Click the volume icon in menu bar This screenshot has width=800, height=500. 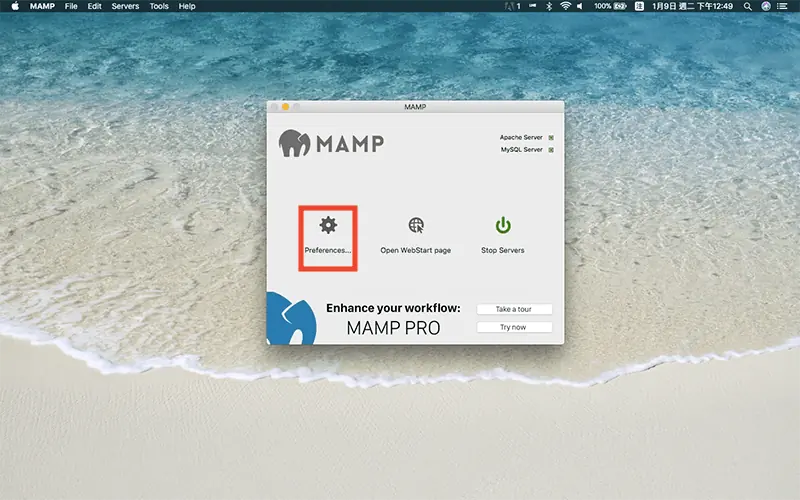point(580,6)
